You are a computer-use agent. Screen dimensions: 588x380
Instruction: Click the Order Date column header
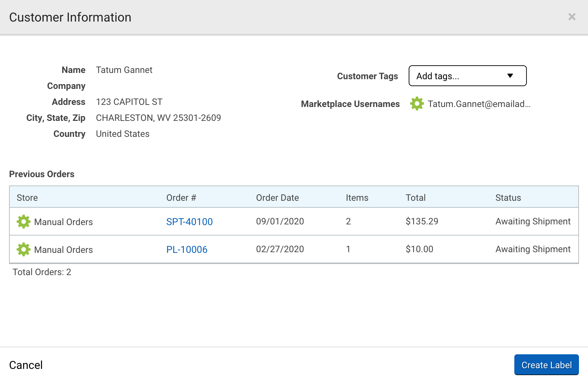(x=277, y=198)
